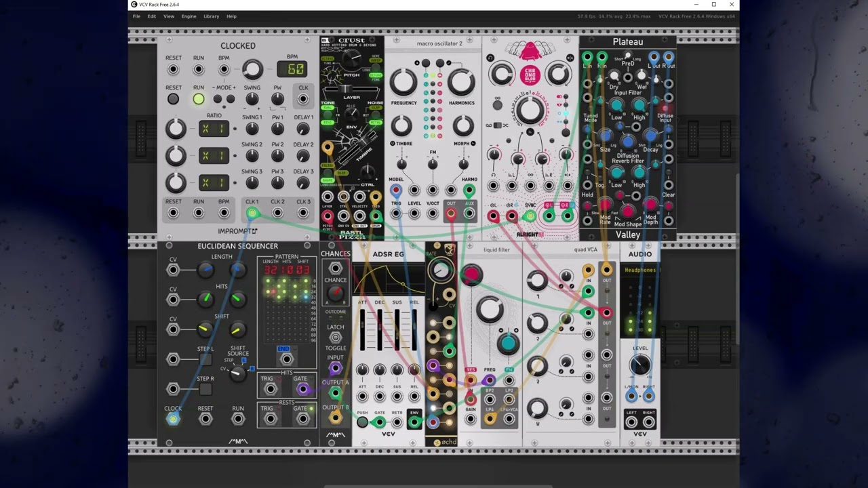Viewport: 868px width, 488px height.
Task: Click the DELAY 2 knob on Clocked
Action: click(x=303, y=156)
